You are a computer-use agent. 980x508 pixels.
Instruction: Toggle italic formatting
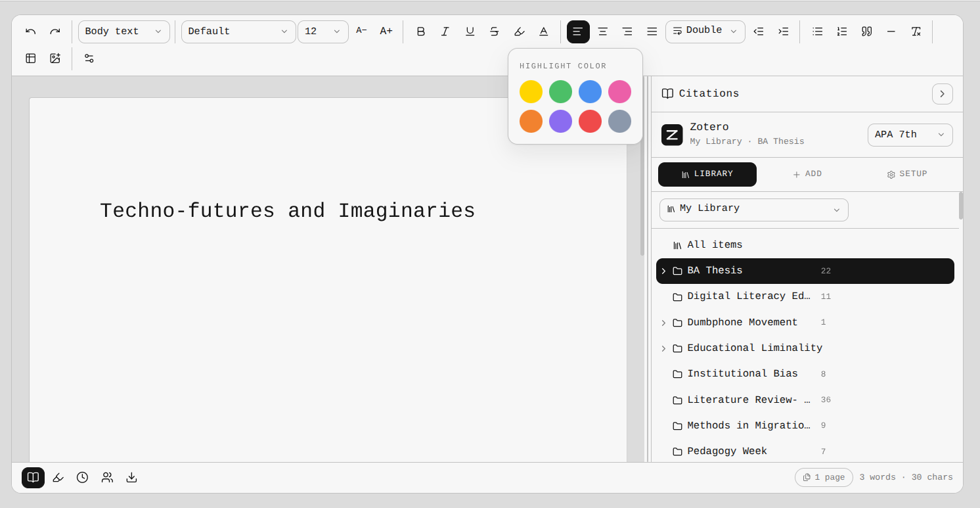[445, 32]
